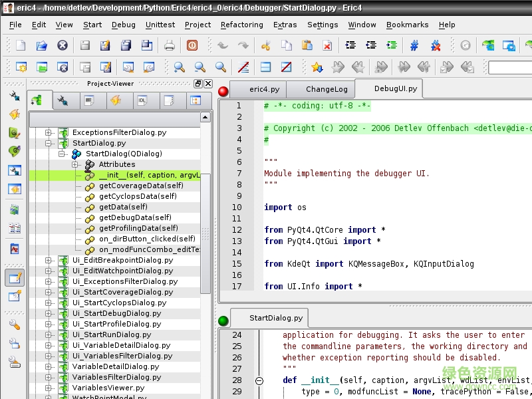Click green status indicator beside StartDialog.py tab
The image size is (532, 399).
tap(223, 321)
